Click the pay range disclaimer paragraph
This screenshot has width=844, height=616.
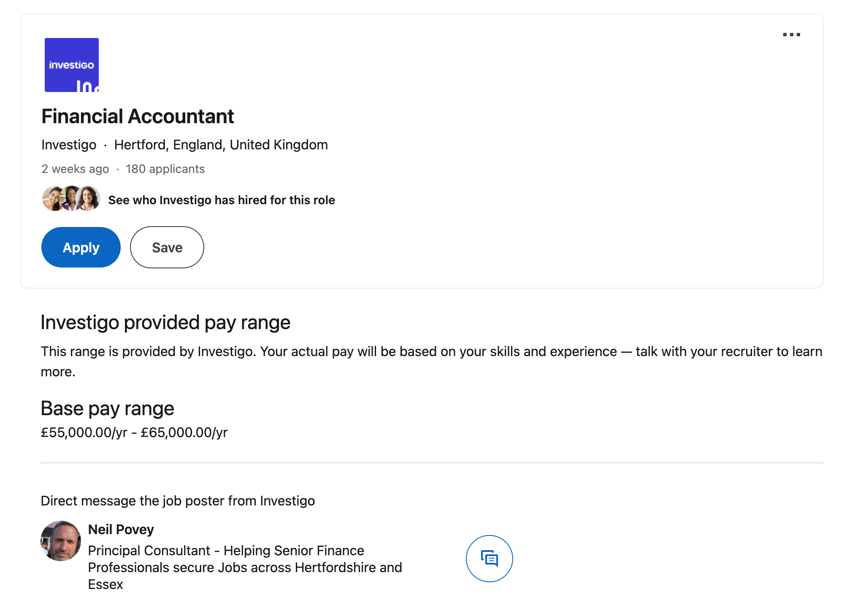coord(432,362)
